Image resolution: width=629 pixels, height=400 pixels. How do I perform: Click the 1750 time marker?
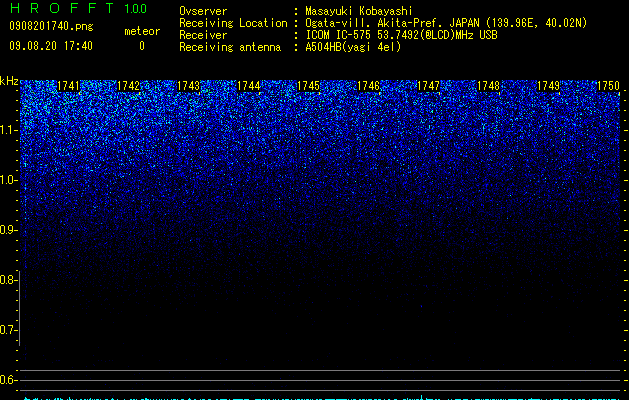point(608,86)
